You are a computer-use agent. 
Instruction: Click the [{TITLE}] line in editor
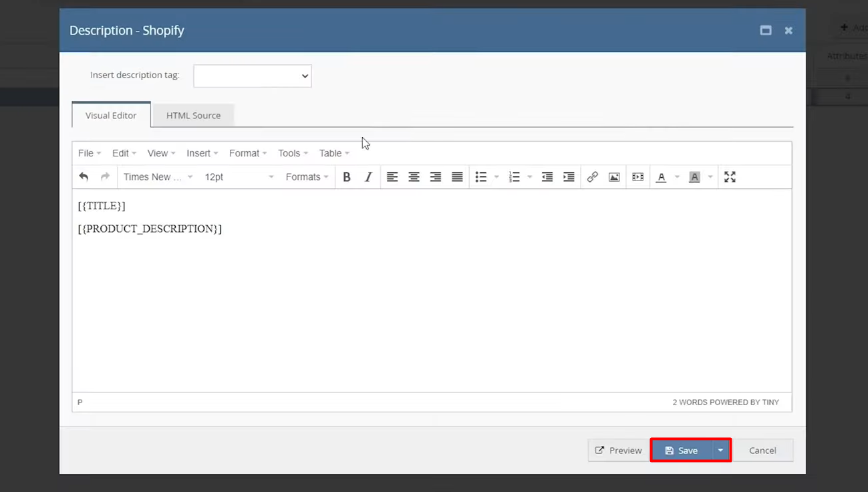point(102,206)
